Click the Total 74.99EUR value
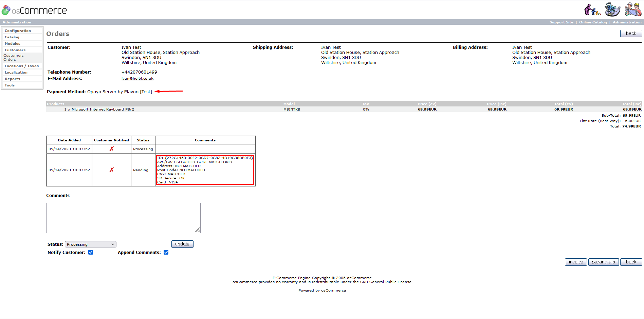 [631, 126]
